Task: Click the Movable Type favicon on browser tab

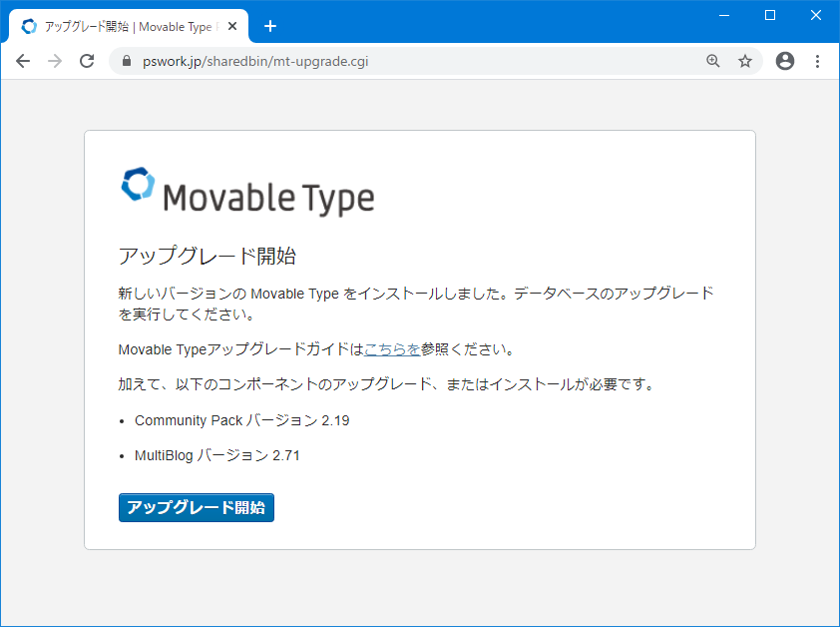Action: coord(29,26)
